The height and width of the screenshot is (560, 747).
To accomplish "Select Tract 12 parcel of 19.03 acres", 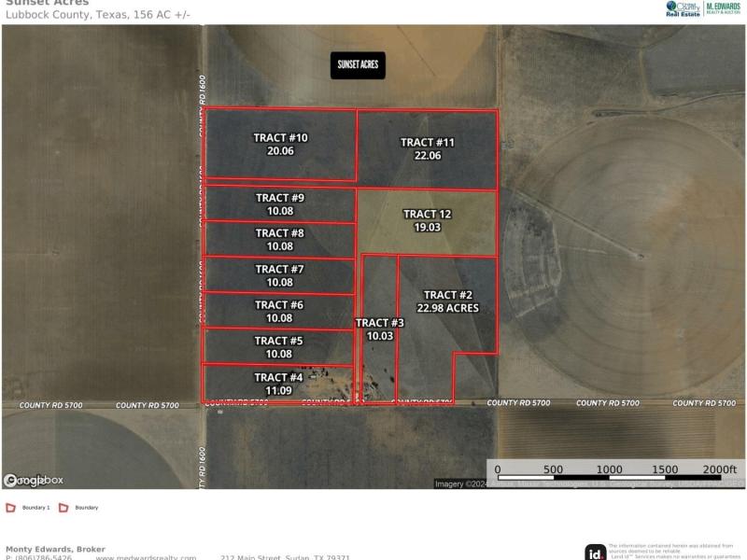I will [x=427, y=220].
